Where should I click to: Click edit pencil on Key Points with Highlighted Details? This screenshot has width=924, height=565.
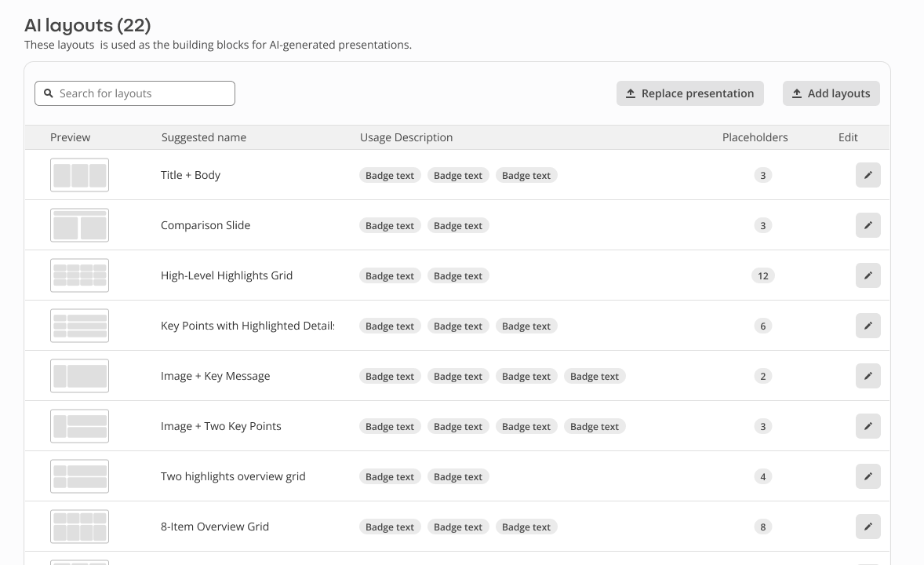pos(868,326)
